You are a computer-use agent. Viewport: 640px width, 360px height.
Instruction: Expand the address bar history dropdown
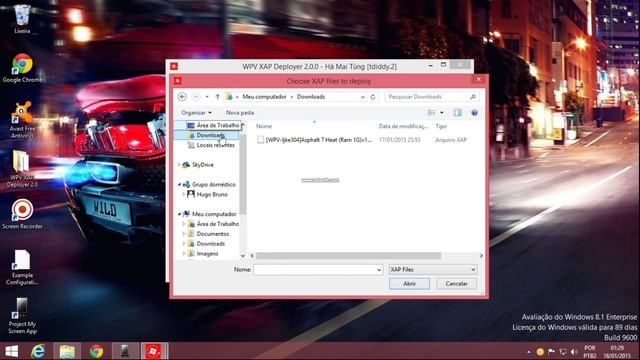point(362,97)
